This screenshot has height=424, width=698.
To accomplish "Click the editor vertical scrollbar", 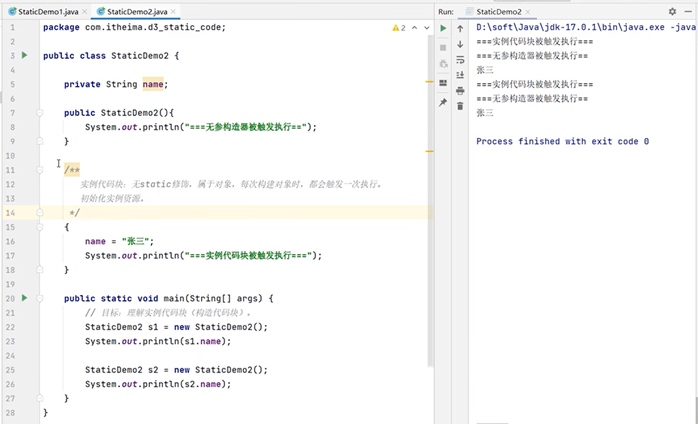I will 430,200.
